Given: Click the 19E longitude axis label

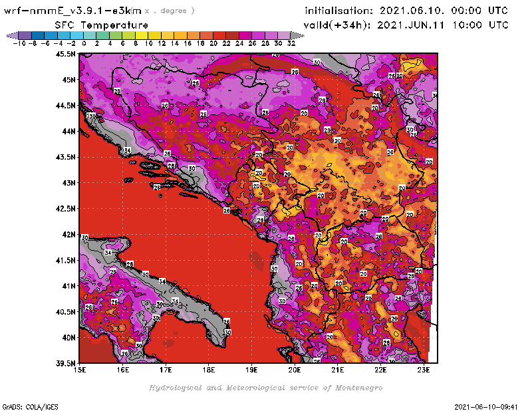Looking at the screenshot, I should coord(251,370).
